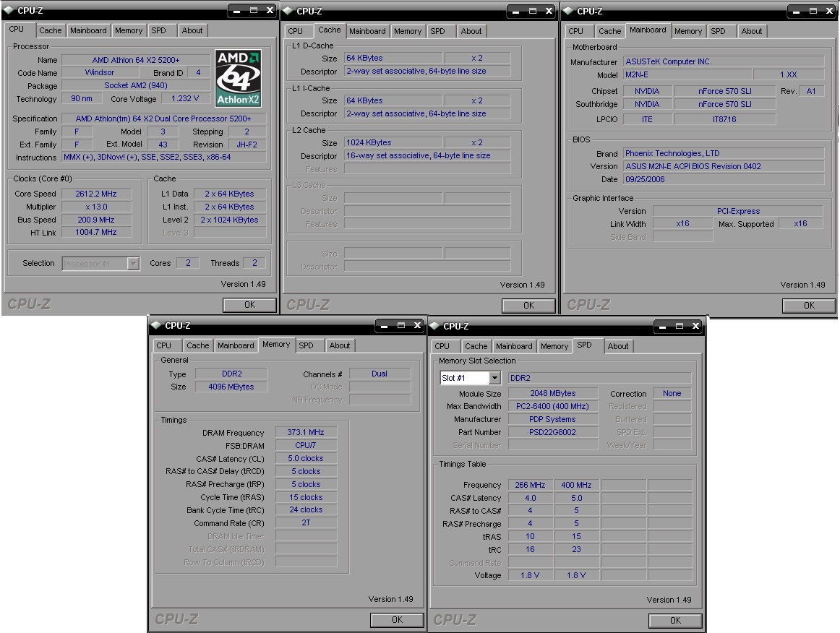Open Mainboard tab in the Cache window
840x633 pixels.
tap(367, 31)
